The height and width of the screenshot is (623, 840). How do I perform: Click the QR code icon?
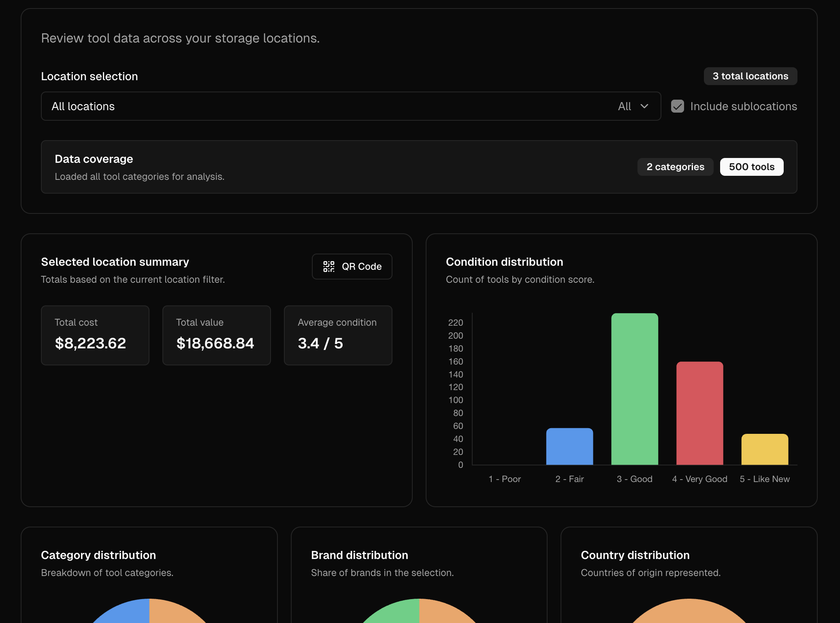click(328, 267)
